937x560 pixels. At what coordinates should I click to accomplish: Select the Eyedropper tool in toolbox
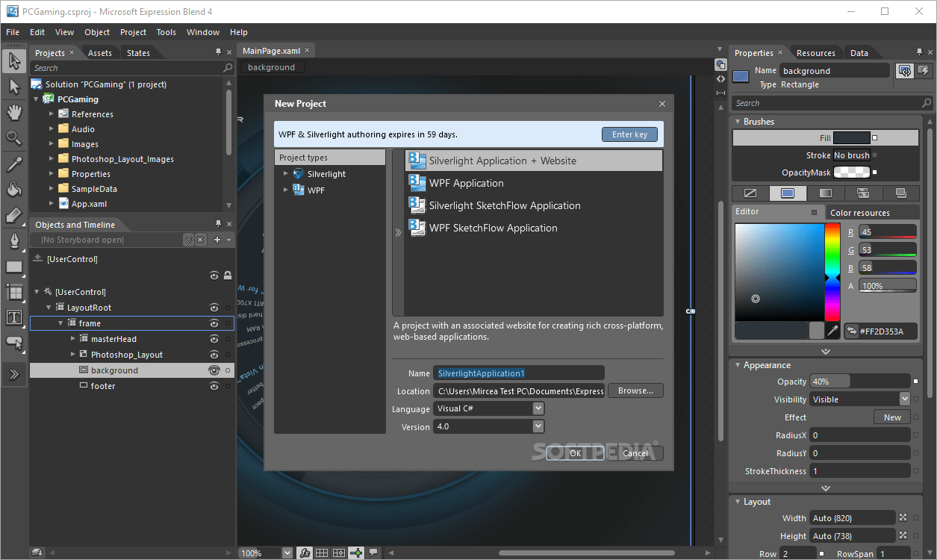click(14, 164)
